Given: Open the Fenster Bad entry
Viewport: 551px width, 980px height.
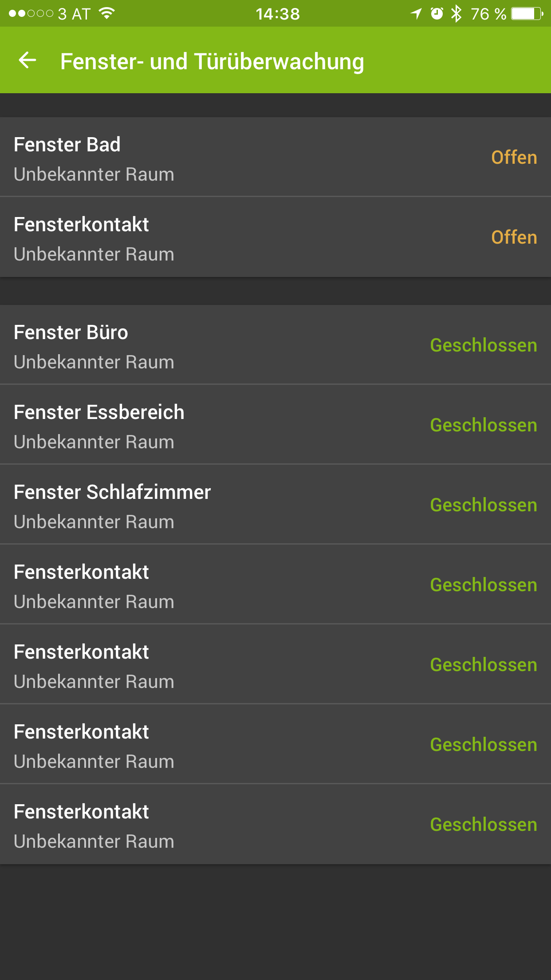Looking at the screenshot, I should click(177, 157).
